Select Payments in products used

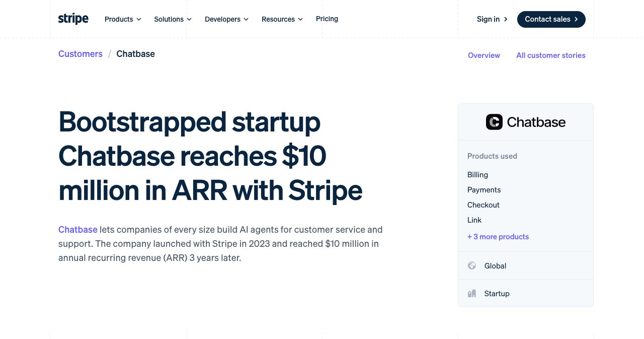tap(484, 190)
